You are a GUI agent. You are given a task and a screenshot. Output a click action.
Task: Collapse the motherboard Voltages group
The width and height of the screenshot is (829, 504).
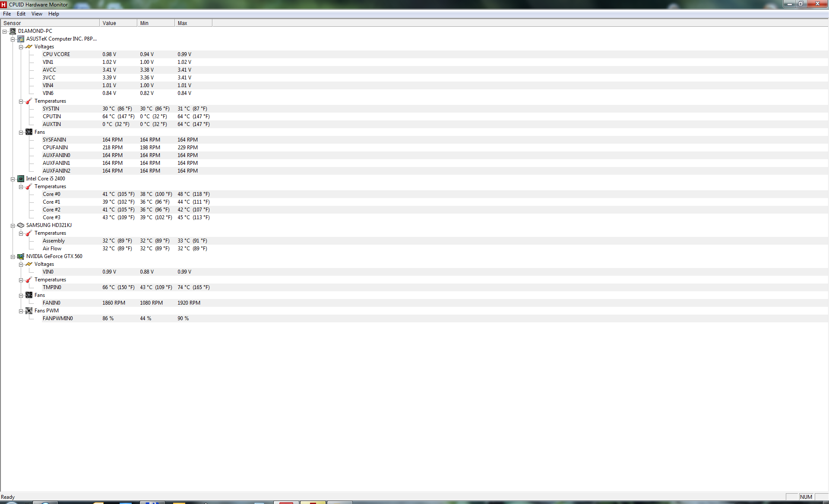(21, 47)
